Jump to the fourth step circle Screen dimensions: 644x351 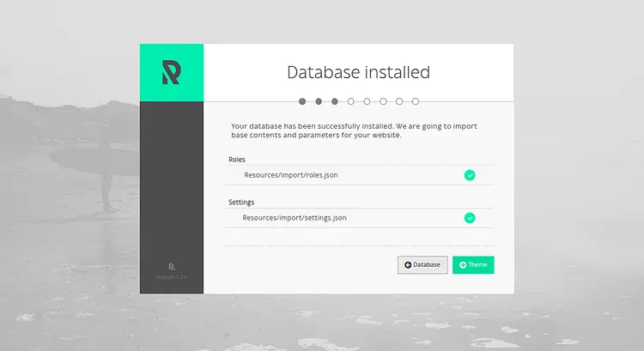tap(350, 101)
